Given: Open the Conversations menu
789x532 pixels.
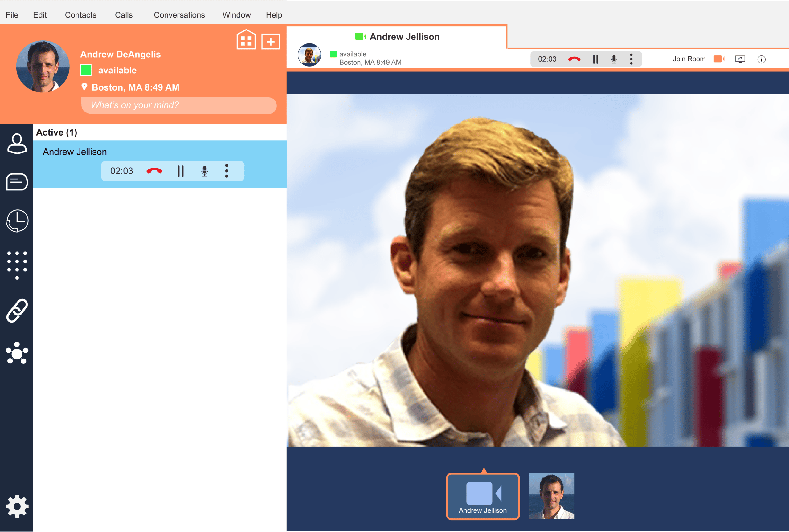Looking at the screenshot, I should pyautogui.click(x=179, y=15).
